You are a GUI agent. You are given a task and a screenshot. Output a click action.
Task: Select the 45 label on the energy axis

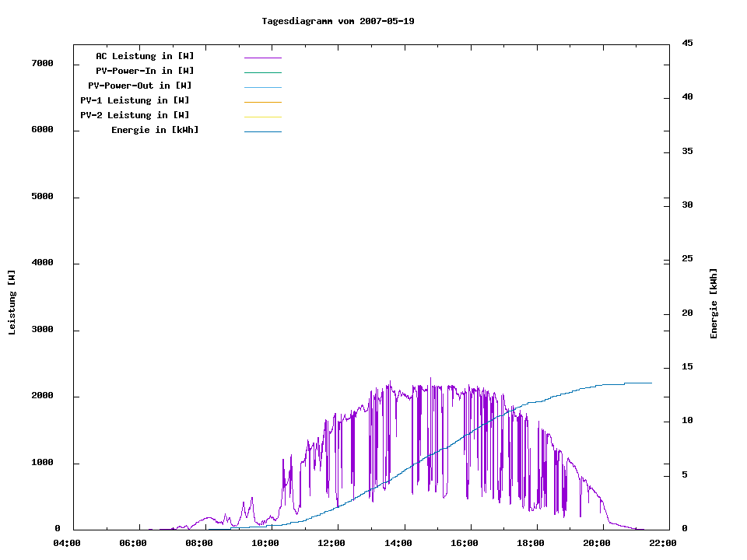coord(688,43)
